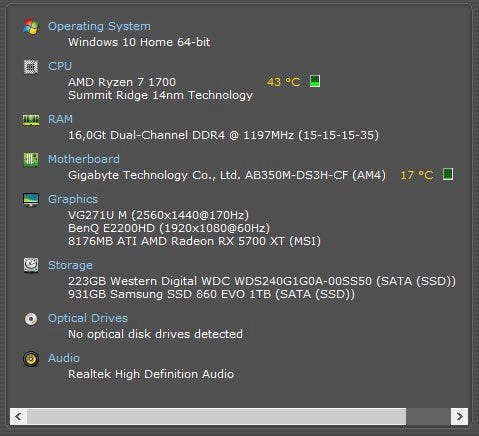Viewport: 479px width, 436px height.
Task: Open the Operating System section link
Action: pyautogui.click(x=99, y=26)
